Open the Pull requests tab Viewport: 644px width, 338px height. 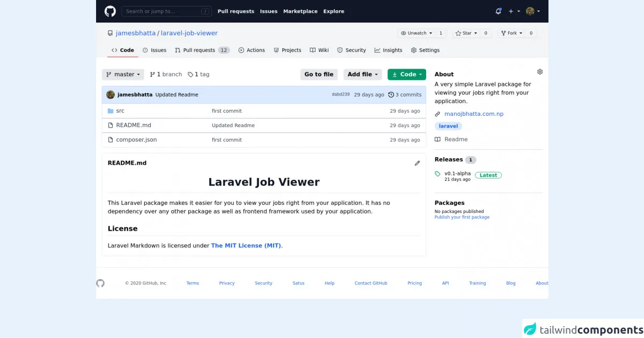[199, 50]
